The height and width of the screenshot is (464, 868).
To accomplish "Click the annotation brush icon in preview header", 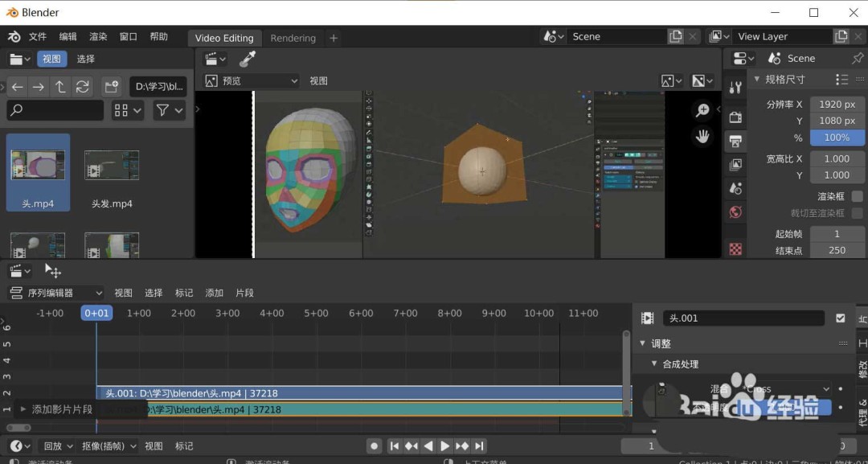I will point(247,58).
